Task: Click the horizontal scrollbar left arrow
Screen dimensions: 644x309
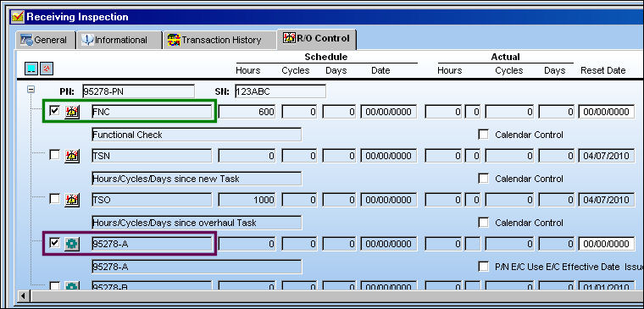Action: click(x=23, y=295)
